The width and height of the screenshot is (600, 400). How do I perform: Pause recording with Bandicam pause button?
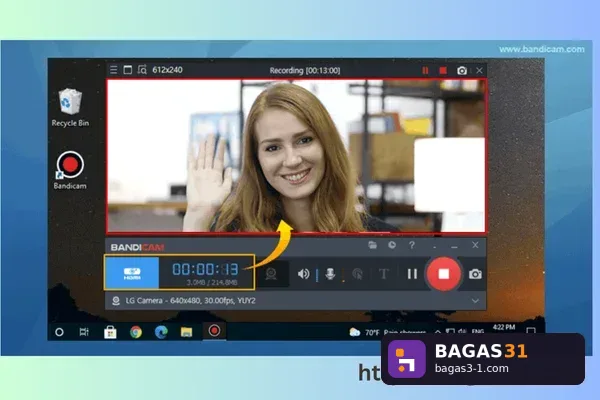pos(412,274)
